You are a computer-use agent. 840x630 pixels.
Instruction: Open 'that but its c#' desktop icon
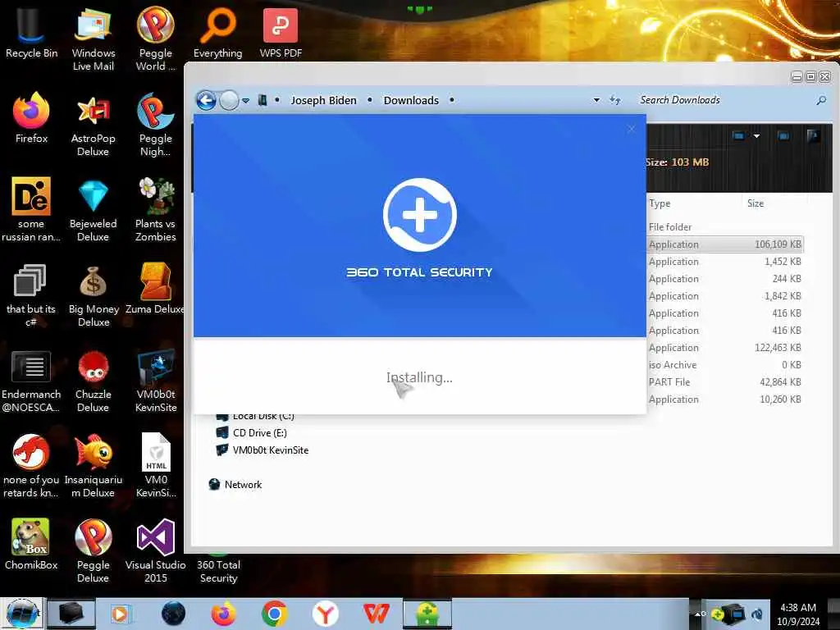pyautogui.click(x=31, y=294)
